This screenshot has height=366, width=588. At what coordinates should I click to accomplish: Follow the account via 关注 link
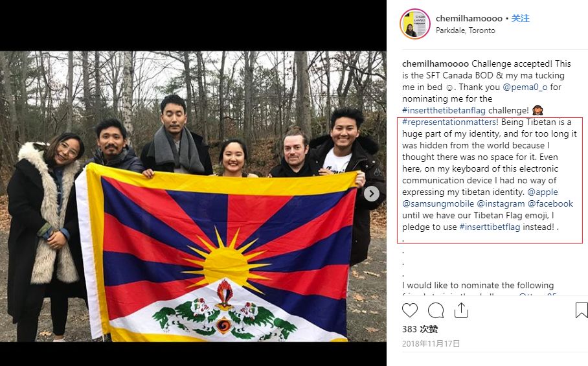click(521, 18)
